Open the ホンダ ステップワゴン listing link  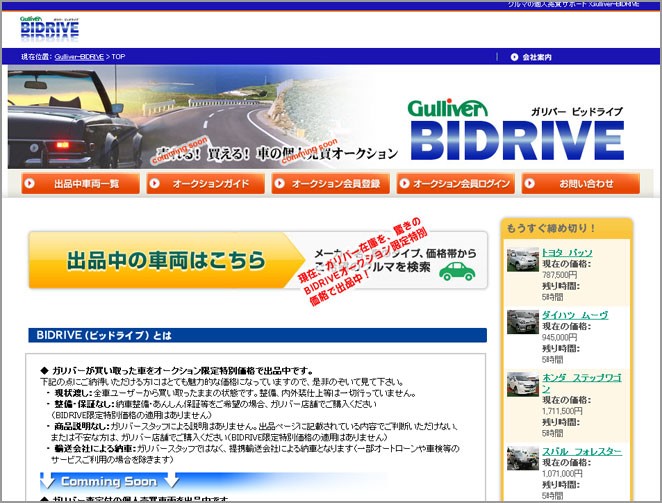click(x=582, y=383)
